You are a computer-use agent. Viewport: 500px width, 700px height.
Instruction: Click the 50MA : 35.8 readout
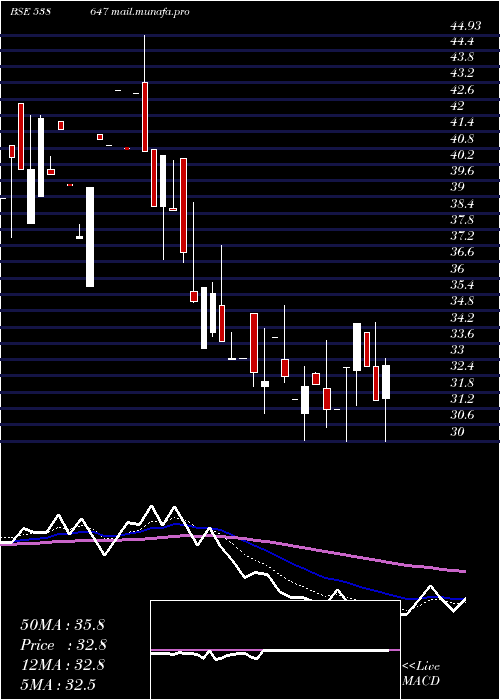[x=62, y=625]
